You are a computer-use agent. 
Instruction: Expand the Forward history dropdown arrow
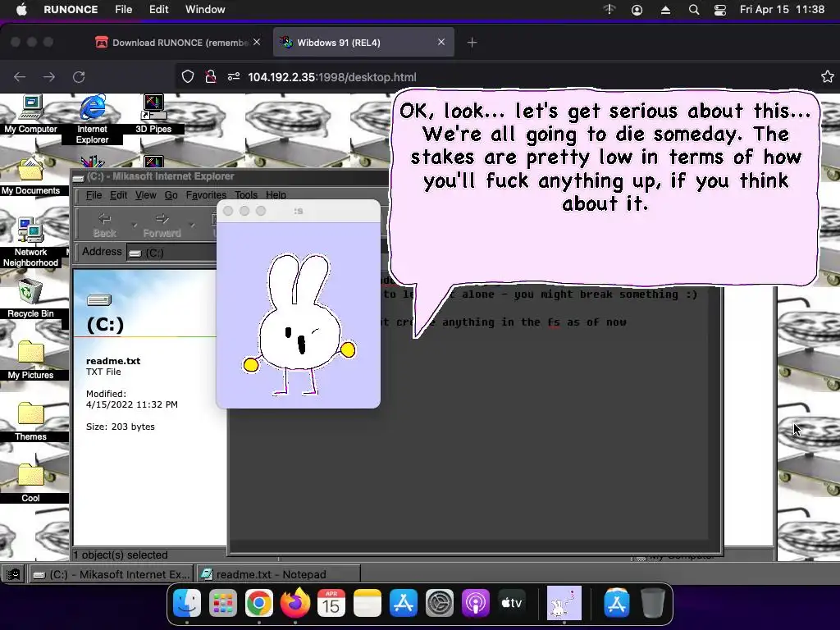coord(192,225)
